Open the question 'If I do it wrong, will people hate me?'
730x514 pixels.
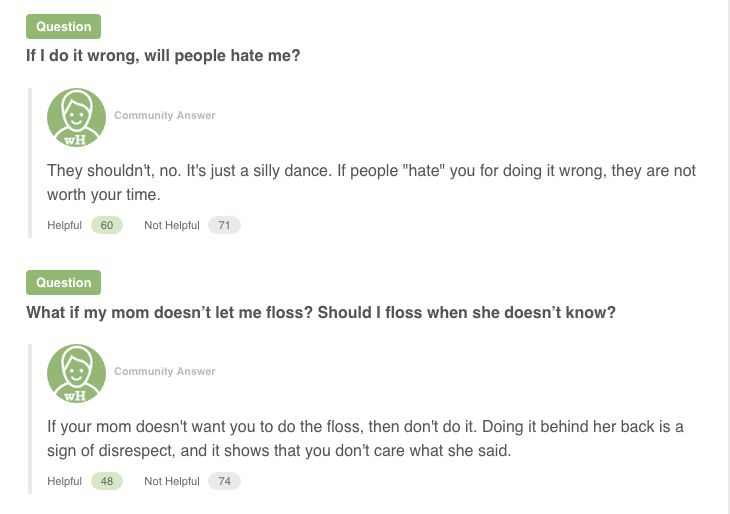click(163, 56)
